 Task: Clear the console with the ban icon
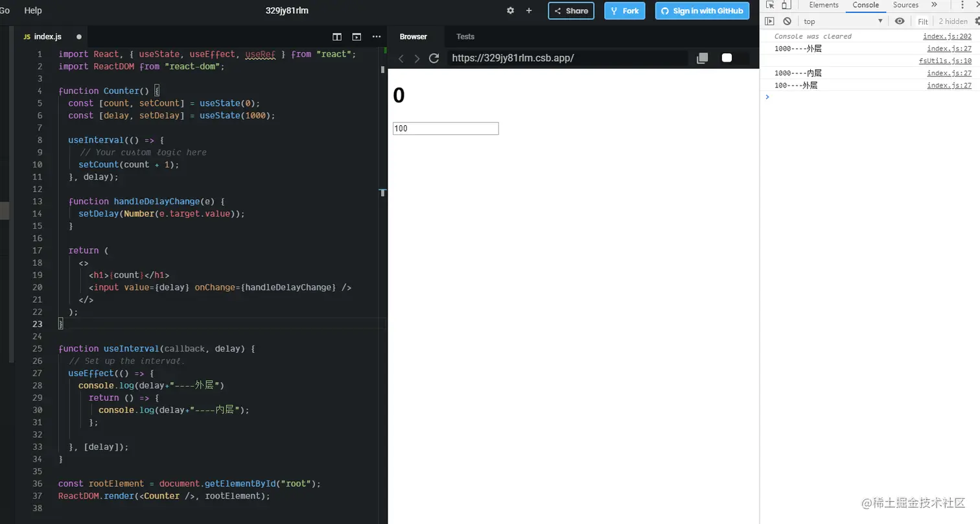(787, 21)
